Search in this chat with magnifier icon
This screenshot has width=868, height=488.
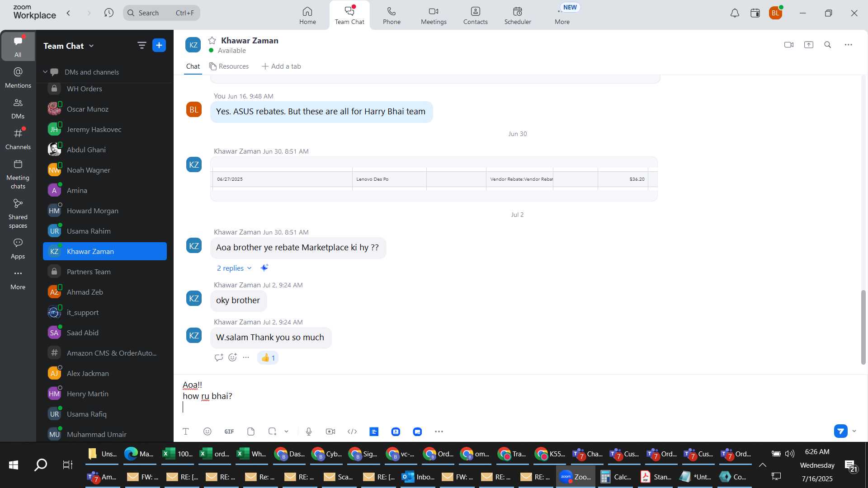[828, 45]
